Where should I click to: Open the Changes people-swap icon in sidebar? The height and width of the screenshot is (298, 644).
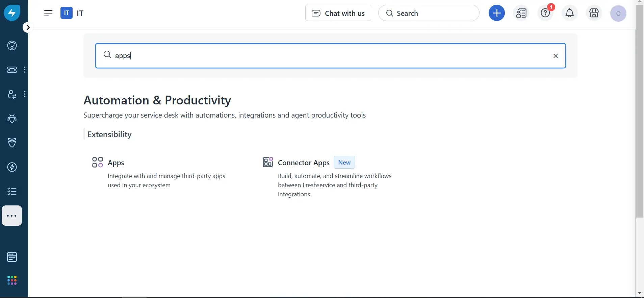tap(12, 94)
